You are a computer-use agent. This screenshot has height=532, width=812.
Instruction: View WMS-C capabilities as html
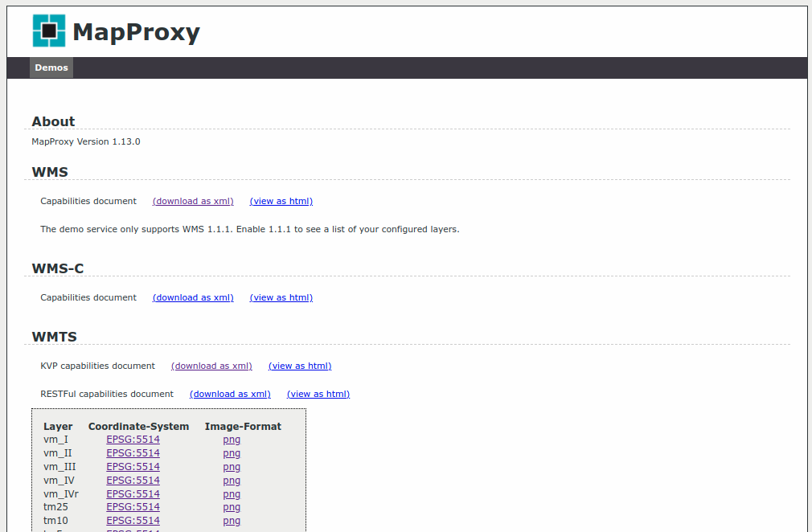281,298
